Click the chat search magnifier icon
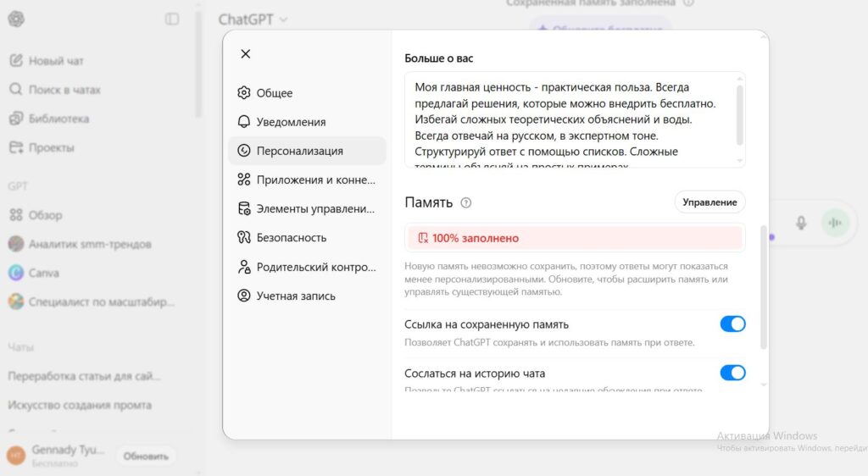The height and width of the screenshot is (476, 868). pos(16,90)
